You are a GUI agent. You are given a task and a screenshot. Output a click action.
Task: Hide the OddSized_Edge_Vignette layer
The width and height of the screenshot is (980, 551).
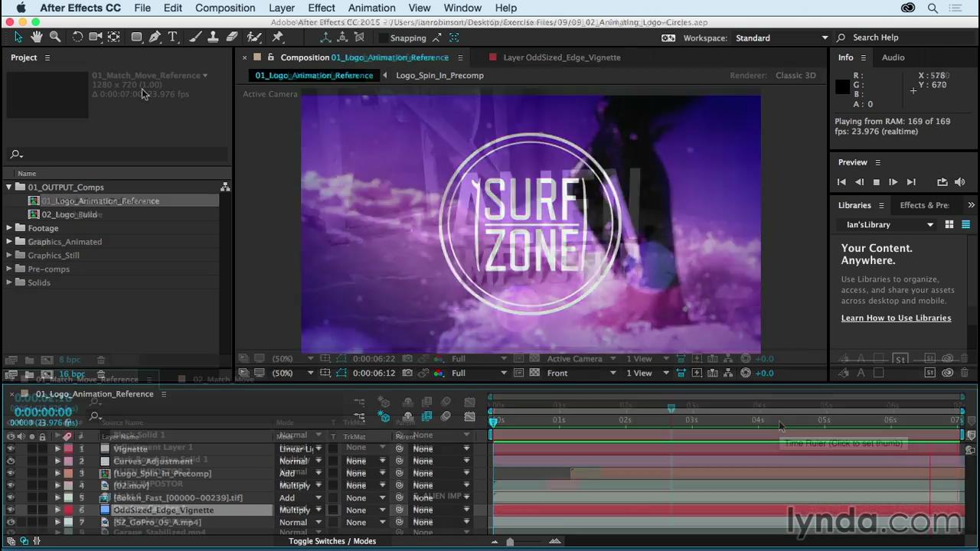click(x=11, y=510)
